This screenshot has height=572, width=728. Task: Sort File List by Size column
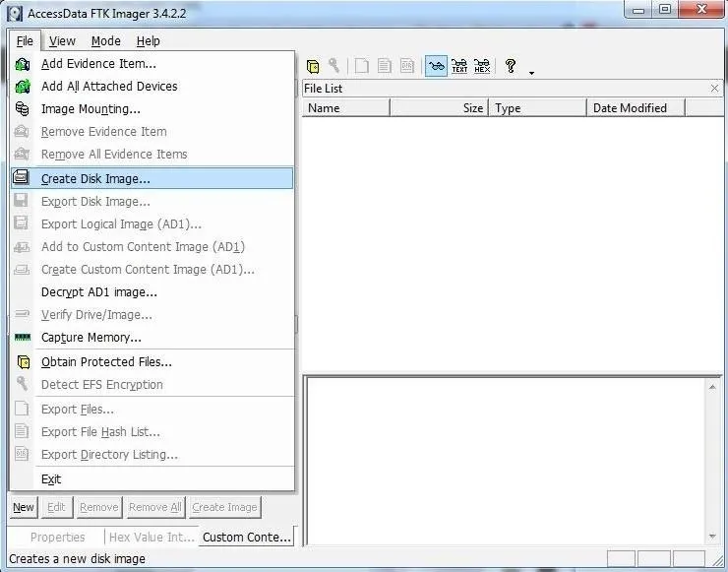(439, 107)
